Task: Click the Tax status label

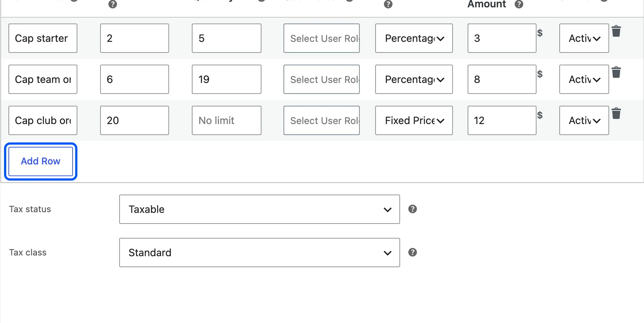Action: point(30,209)
